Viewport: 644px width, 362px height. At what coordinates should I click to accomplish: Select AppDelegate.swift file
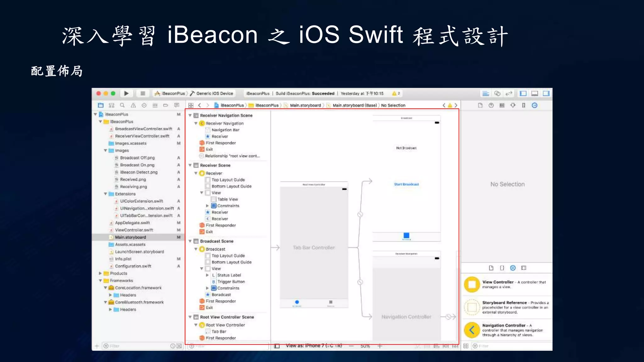[x=132, y=223]
